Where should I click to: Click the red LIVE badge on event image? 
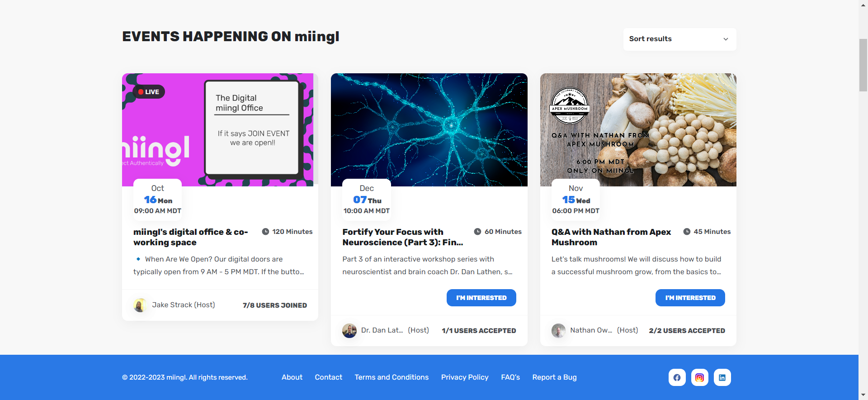pyautogui.click(x=149, y=92)
